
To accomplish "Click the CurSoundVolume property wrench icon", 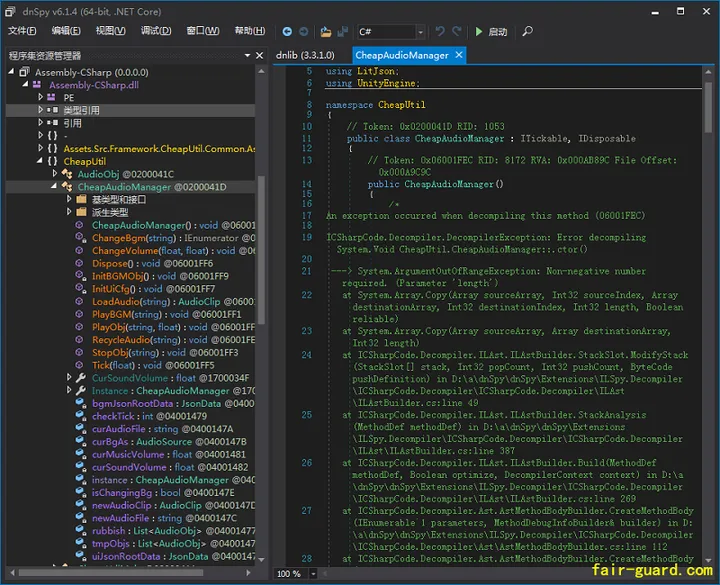I will click(x=81, y=378).
